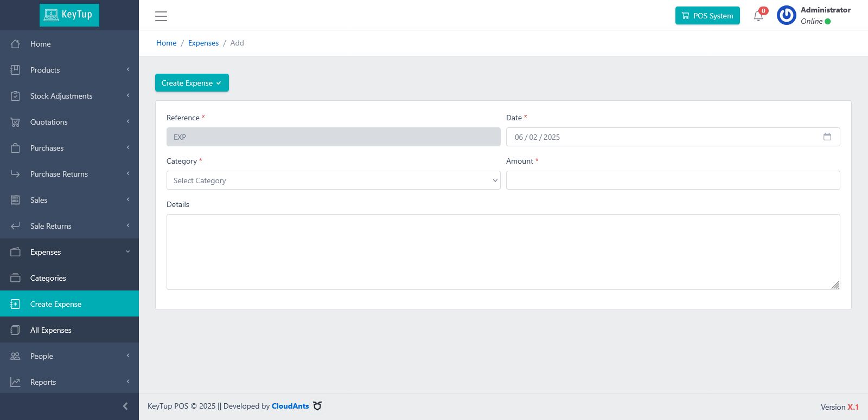Click the Reference EXP field
This screenshot has height=420, width=868.
(334, 137)
